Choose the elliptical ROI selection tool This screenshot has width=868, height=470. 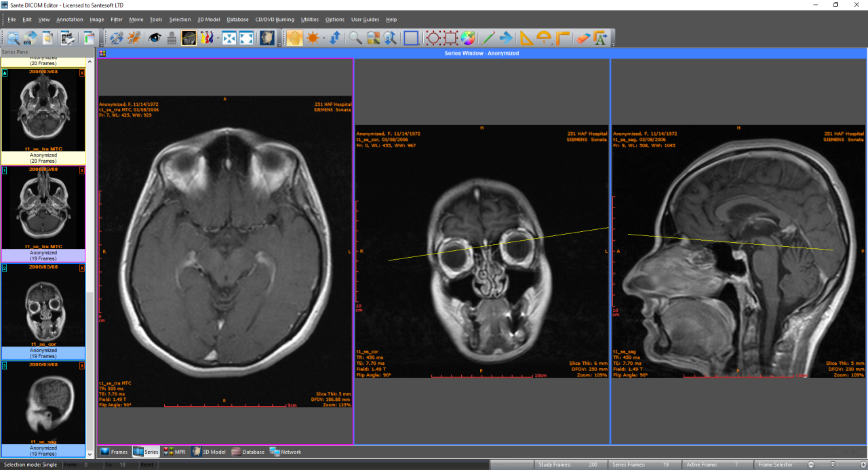pos(433,38)
